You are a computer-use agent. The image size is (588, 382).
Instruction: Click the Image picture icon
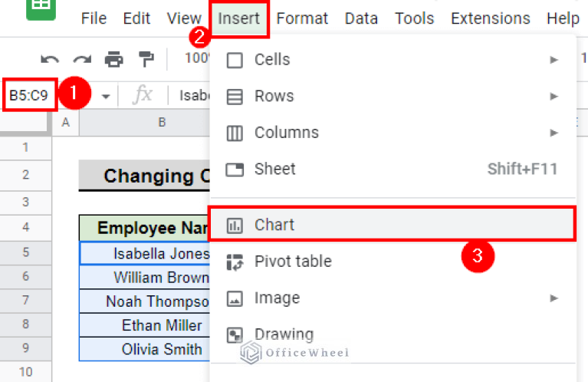click(x=235, y=298)
